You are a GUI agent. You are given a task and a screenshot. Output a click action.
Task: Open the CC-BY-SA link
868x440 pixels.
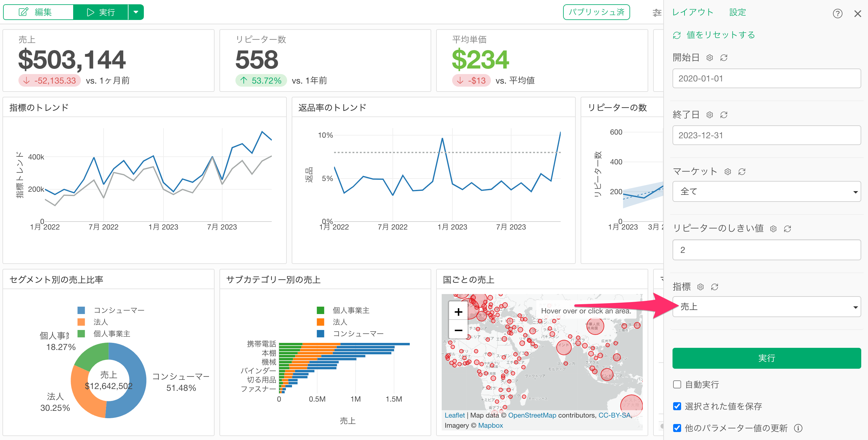pos(614,415)
